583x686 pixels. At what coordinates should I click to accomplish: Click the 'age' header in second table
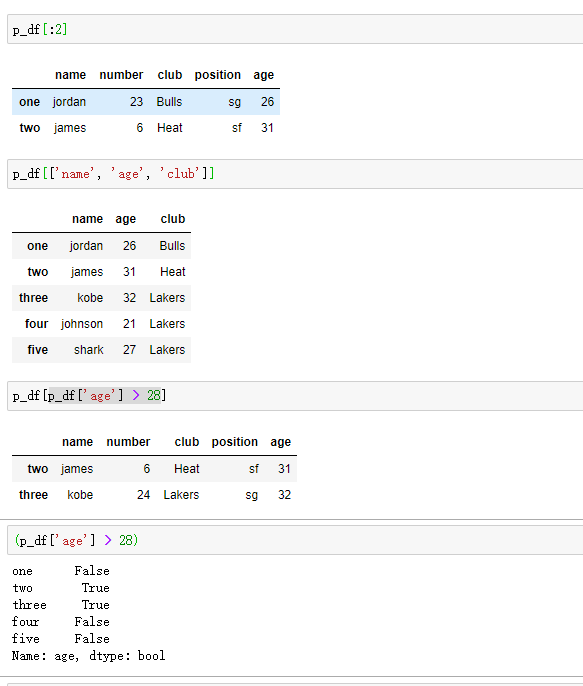[x=126, y=219]
